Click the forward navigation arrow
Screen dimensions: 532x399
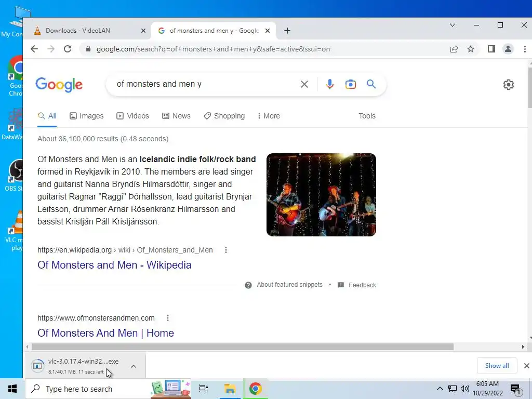[51, 49]
